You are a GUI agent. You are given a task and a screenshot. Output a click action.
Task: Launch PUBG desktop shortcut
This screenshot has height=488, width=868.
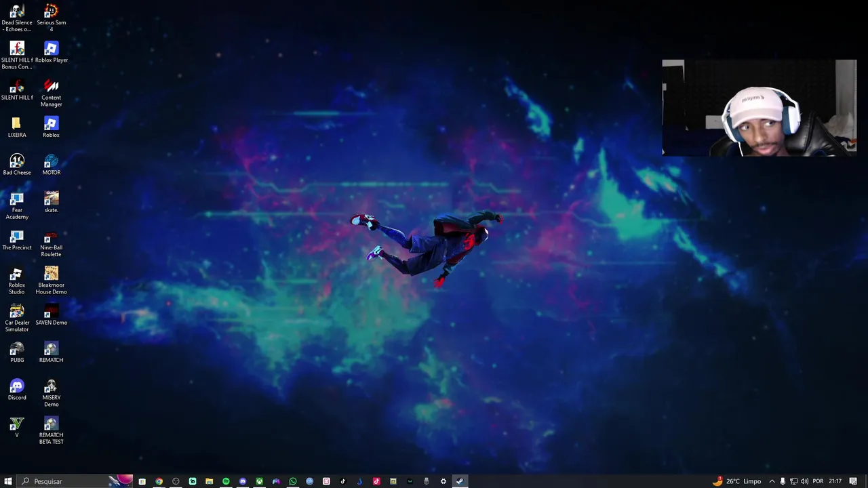(17, 352)
